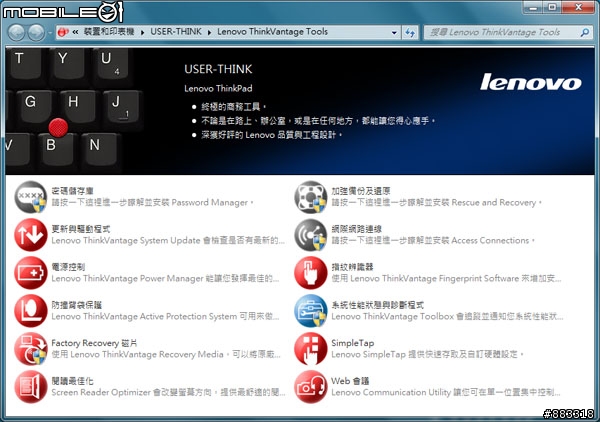Viewport: 600px width, 422px height.
Task: Expand the USER-THINK breadcrumb arrow
Action: (x=209, y=33)
